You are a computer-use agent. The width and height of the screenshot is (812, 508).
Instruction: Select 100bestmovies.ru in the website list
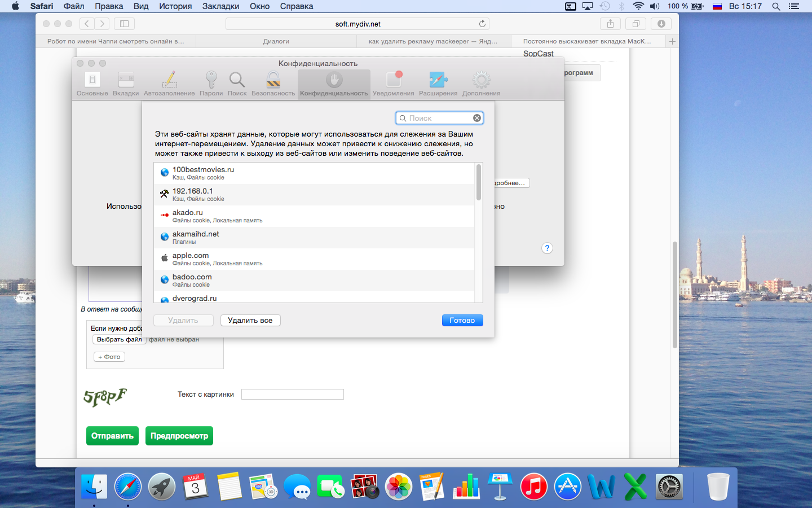coord(314,173)
